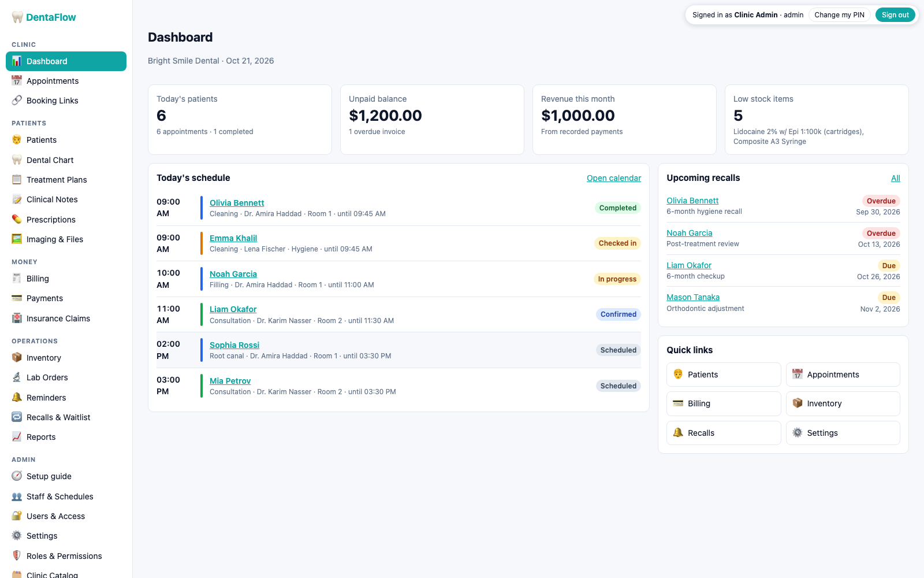Click the sidebar Settings gear icon
This screenshot has height=578, width=924.
point(17,536)
